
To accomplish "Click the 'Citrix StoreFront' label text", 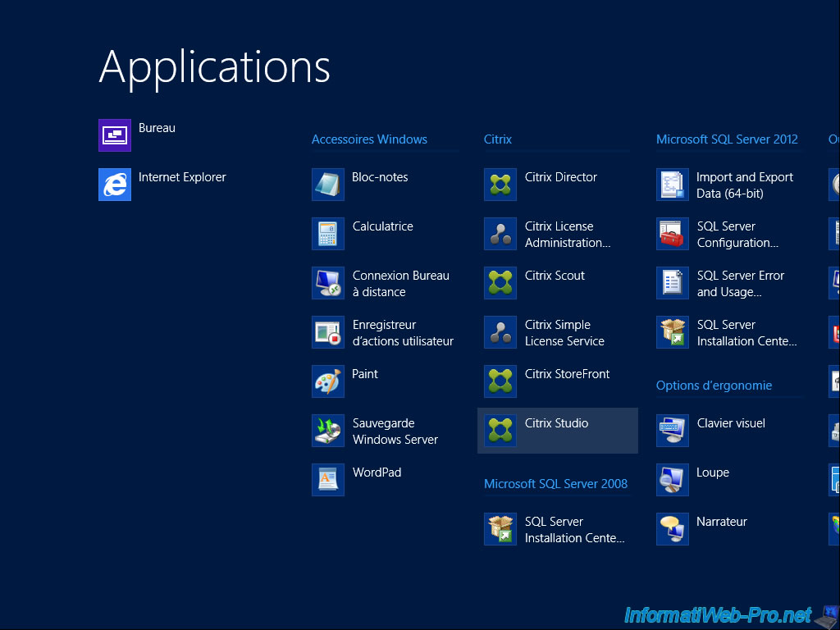I will pos(568,374).
